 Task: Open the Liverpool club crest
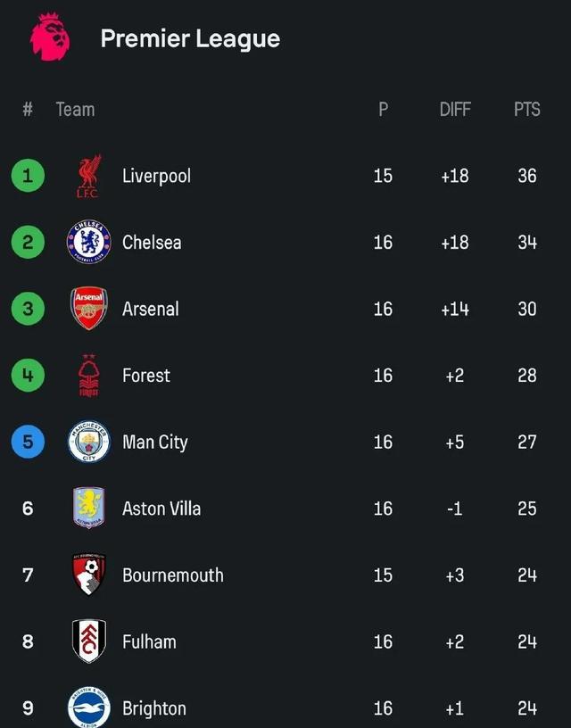tap(89, 177)
